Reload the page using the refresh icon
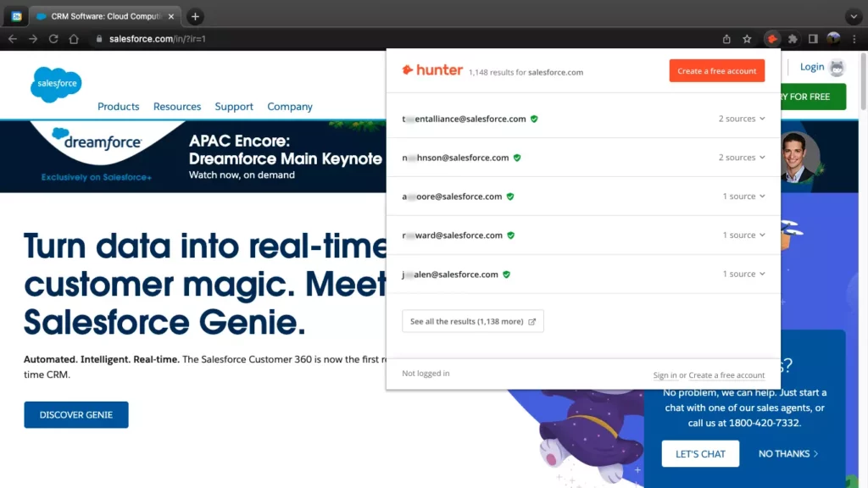The image size is (868, 488). tap(53, 38)
